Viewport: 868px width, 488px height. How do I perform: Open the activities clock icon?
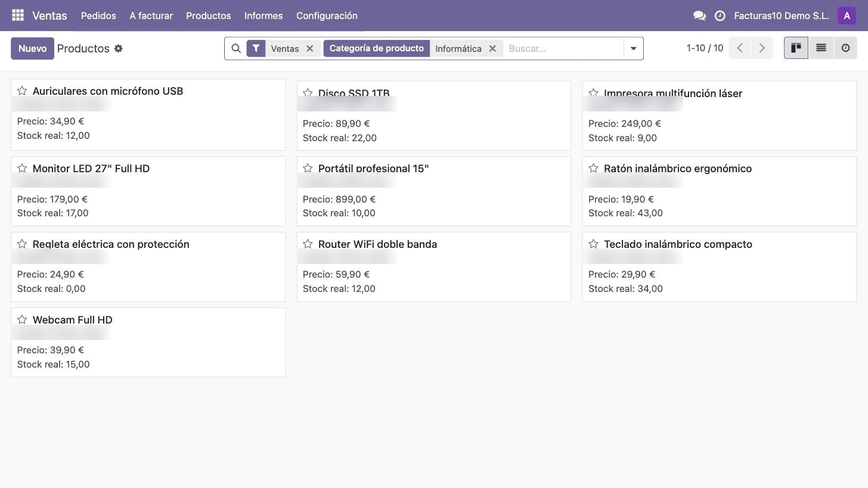[x=720, y=16]
